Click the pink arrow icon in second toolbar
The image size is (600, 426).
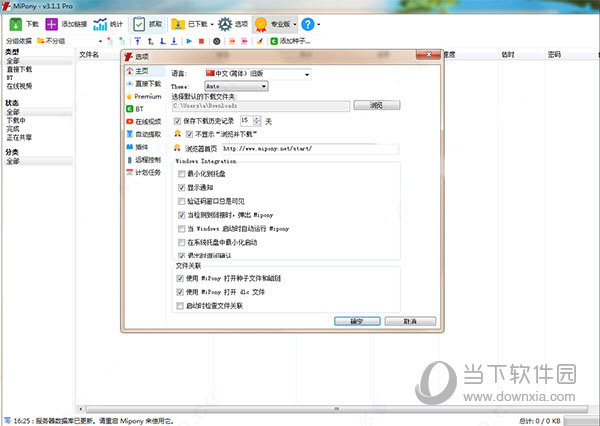tap(244, 41)
